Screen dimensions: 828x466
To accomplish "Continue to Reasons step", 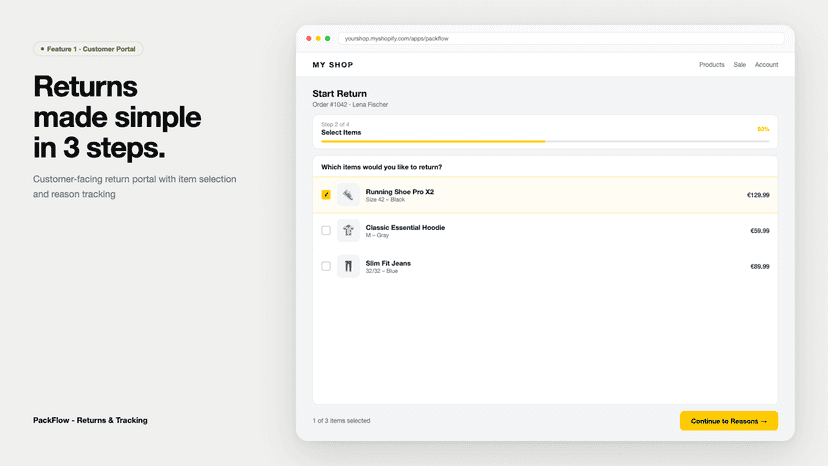I will [x=729, y=421].
